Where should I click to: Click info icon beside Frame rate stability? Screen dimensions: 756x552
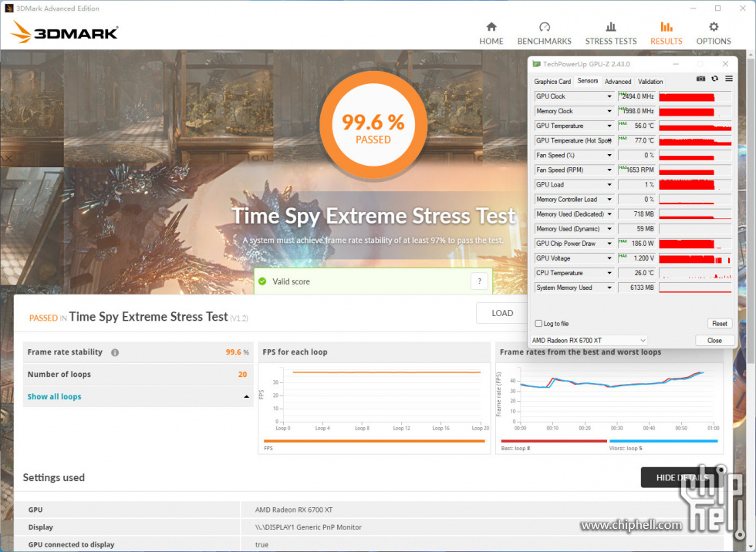(x=115, y=352)
